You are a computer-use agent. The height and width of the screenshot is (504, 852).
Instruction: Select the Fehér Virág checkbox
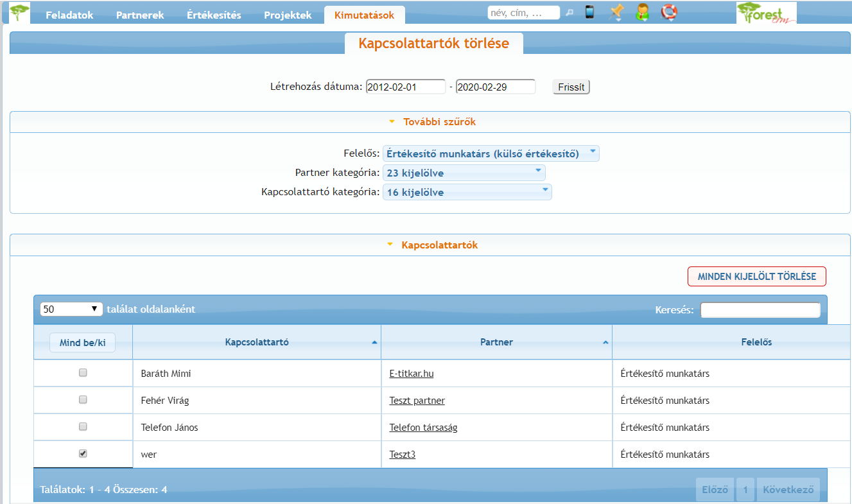[83, 400]
